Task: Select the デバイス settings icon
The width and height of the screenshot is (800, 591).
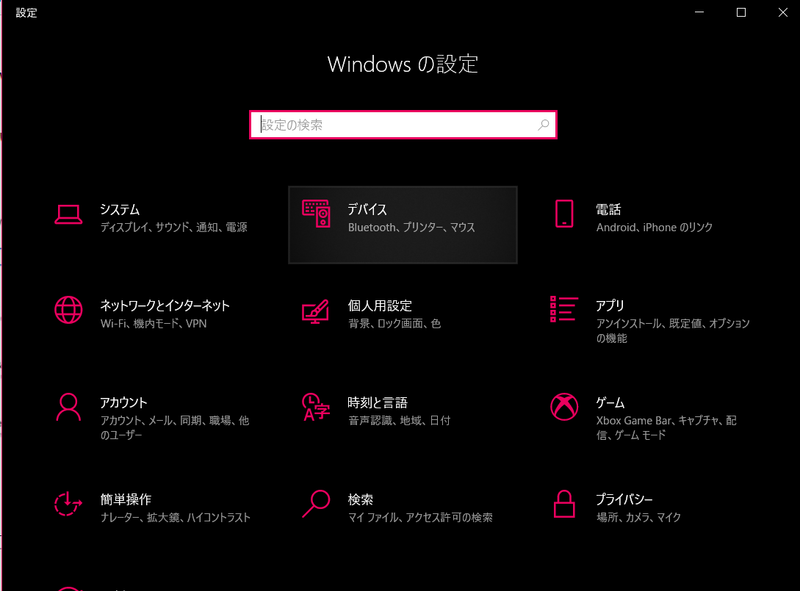Action: [x=315, y=213]
